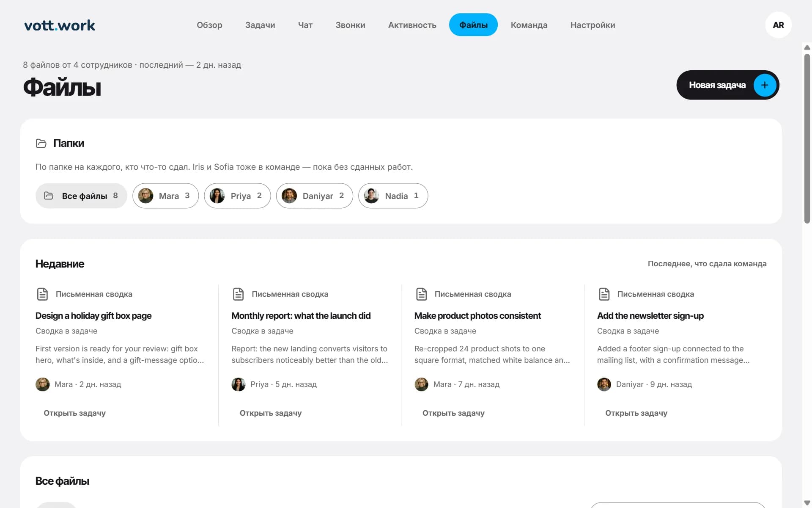Screen dimensions: 812x508
Task: Click document icon on product photos card
Action: (421, 294)
